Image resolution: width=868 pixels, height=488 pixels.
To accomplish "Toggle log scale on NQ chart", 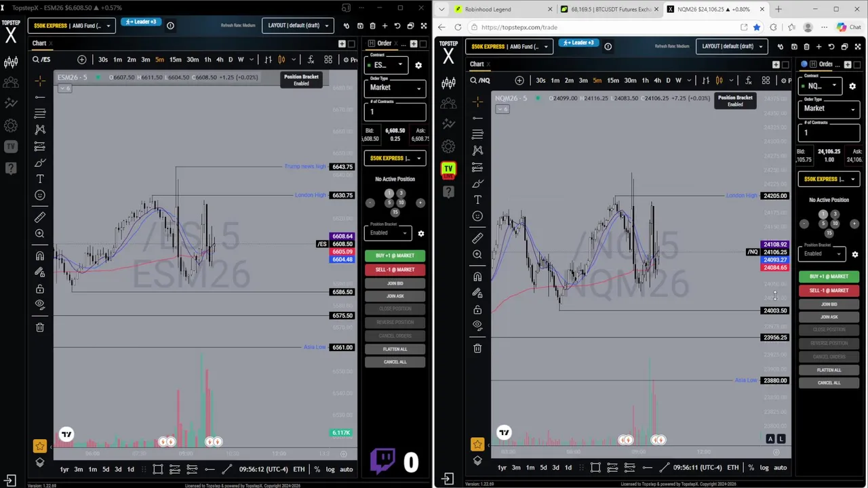I will 764,468.
